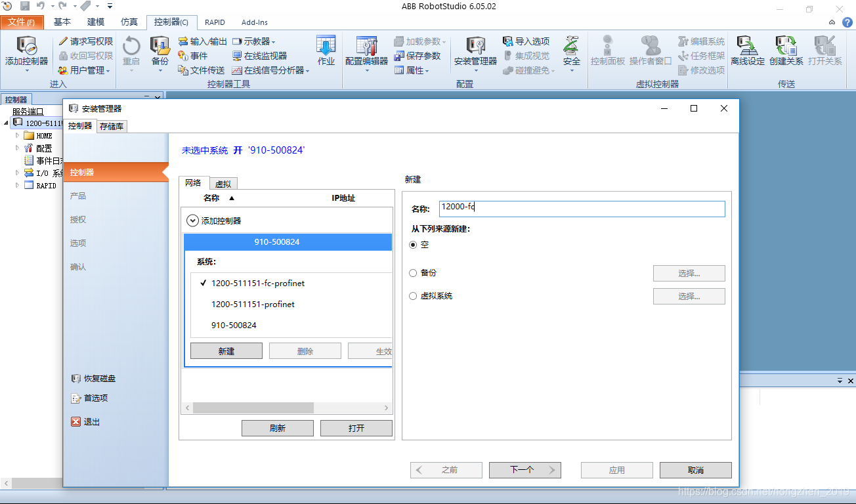Click Recover Disk (恢复磁盘)
Screen dimensions: 856x504
pos(93,379)
